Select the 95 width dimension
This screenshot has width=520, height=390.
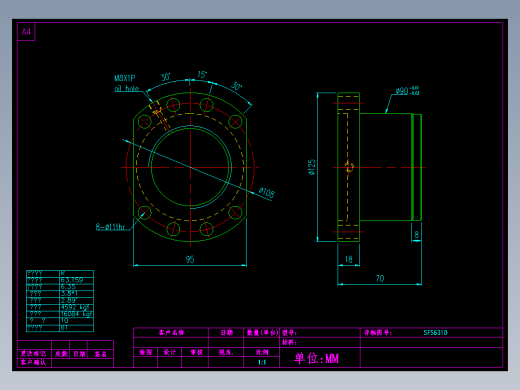point(190,259)
